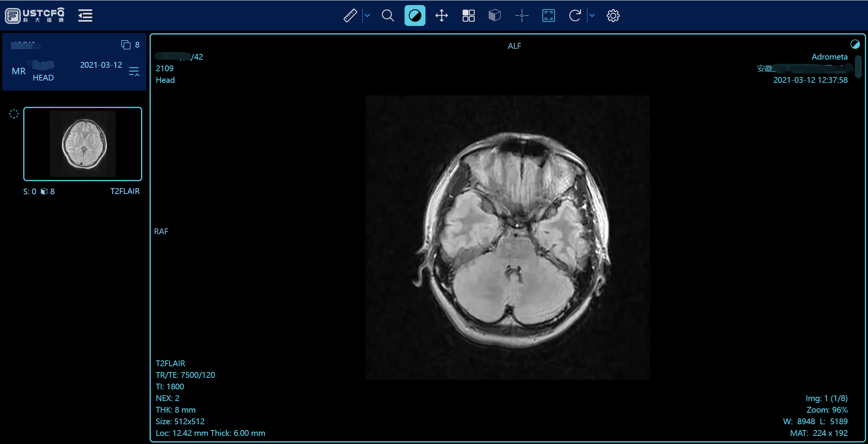Click the USTCFQ logo
Screen dimensions: 868x444
click(35, 15)
